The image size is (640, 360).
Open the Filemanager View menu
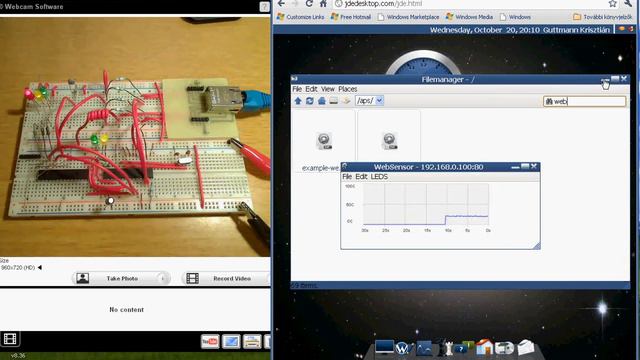point(328,89)
